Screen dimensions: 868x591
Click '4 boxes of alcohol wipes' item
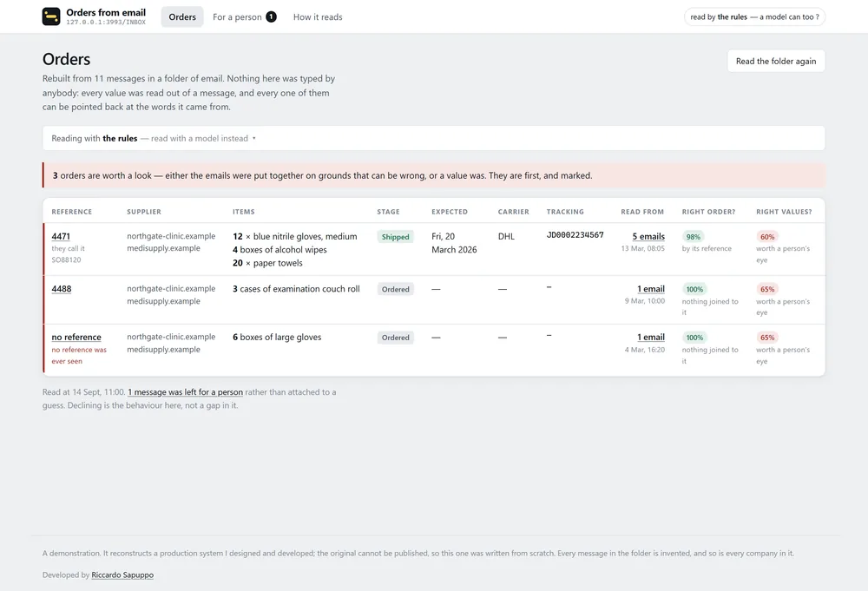pyautogui.click(x=279, y=250)
